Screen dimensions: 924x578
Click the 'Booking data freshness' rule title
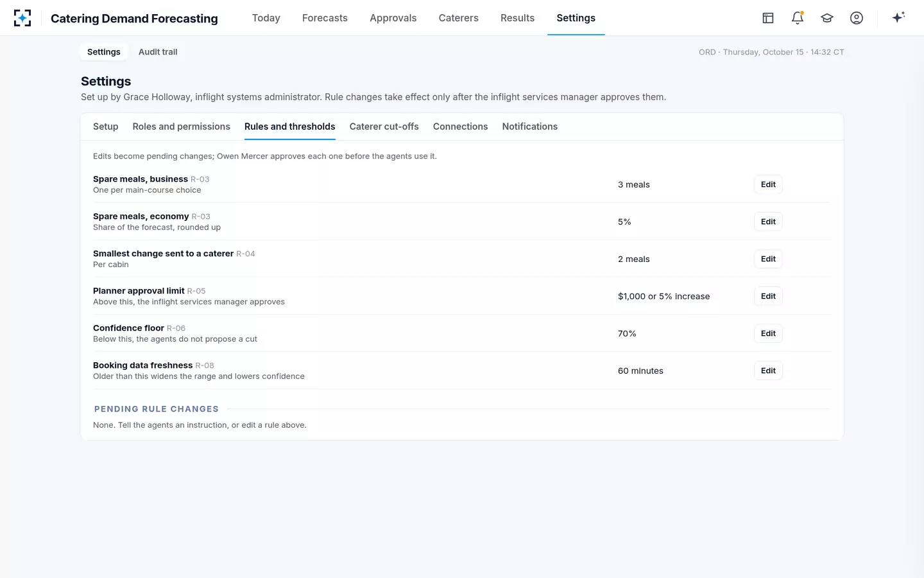[142, 365]
